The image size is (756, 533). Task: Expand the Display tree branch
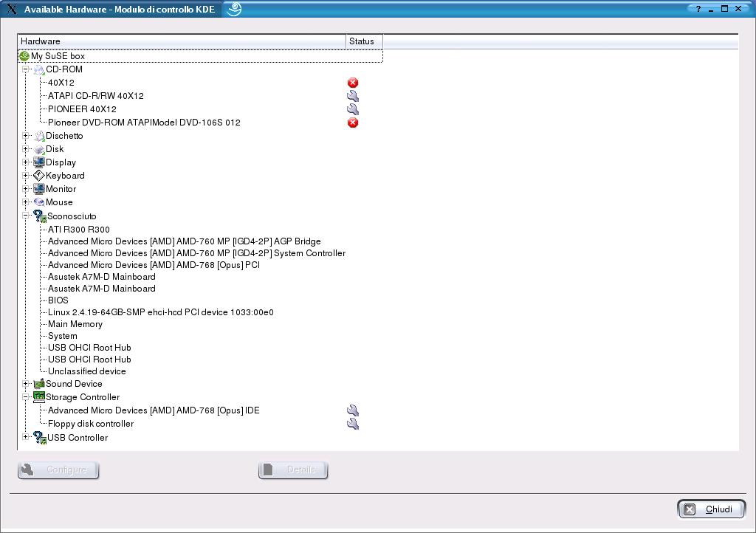tap(26, 162)
